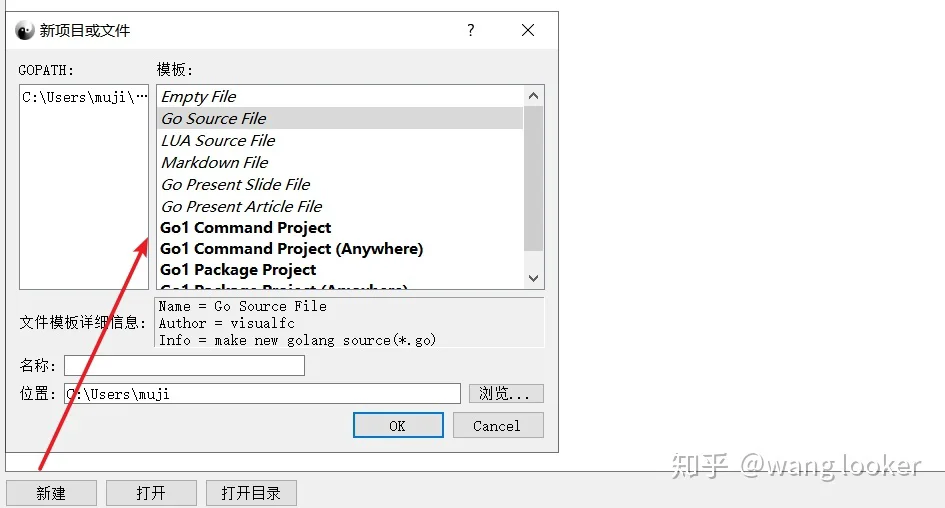Pick the Markdown File template

coord(340,163)
